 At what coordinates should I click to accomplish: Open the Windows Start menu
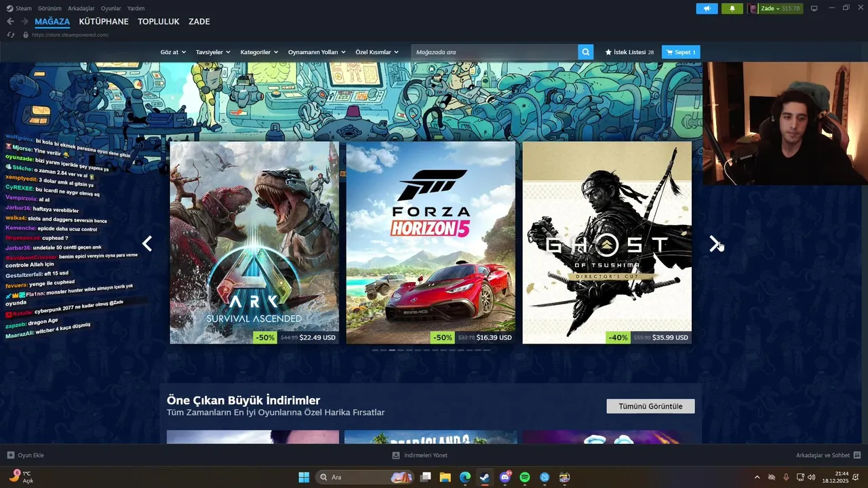pyautogui.click(x=304, y=477)
